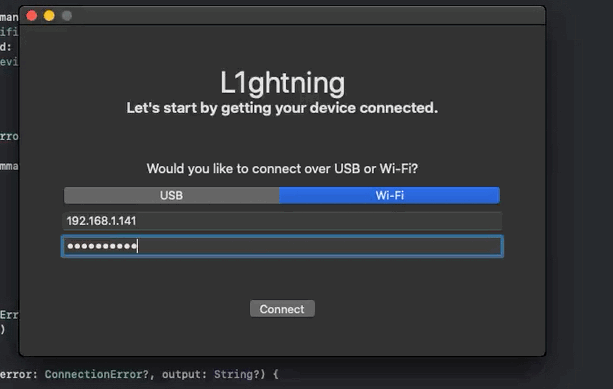Screen dimensions: 613x389
Task: Click the "output:" parameter in the code below
Action: (x=185, y=374)
